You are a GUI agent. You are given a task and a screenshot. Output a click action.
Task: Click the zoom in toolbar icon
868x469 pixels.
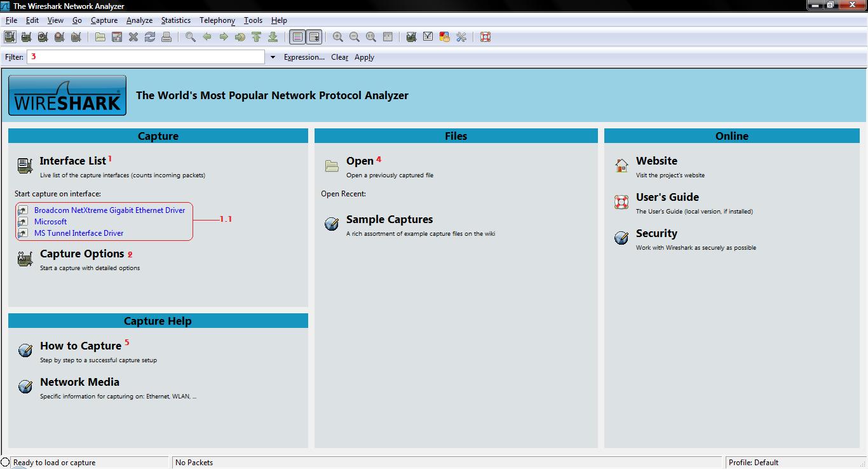(338, 37)
